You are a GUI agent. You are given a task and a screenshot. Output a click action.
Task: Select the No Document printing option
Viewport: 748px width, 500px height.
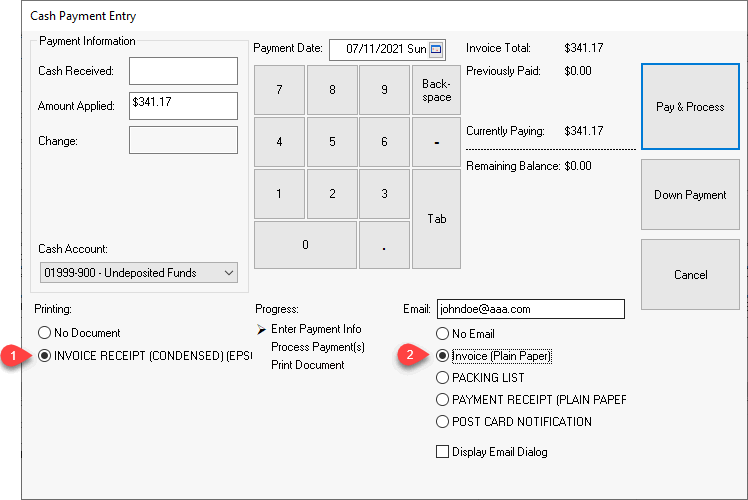[44, 333]
